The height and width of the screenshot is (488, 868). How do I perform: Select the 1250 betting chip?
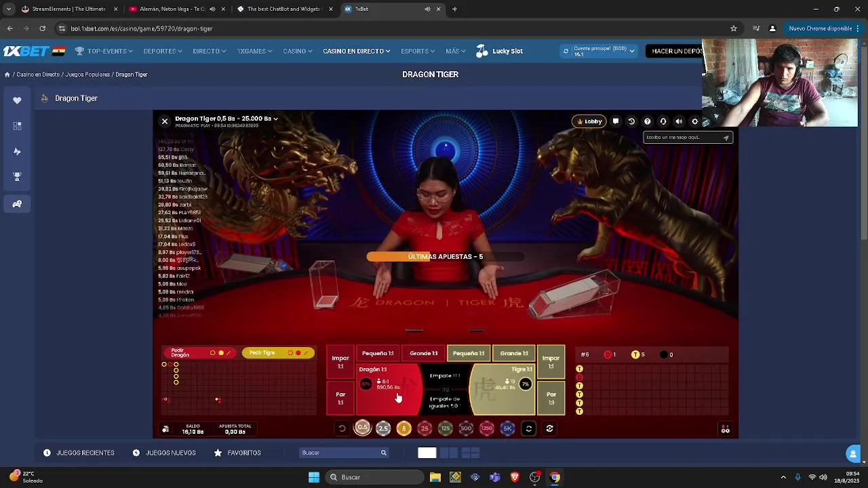[486, 428]
